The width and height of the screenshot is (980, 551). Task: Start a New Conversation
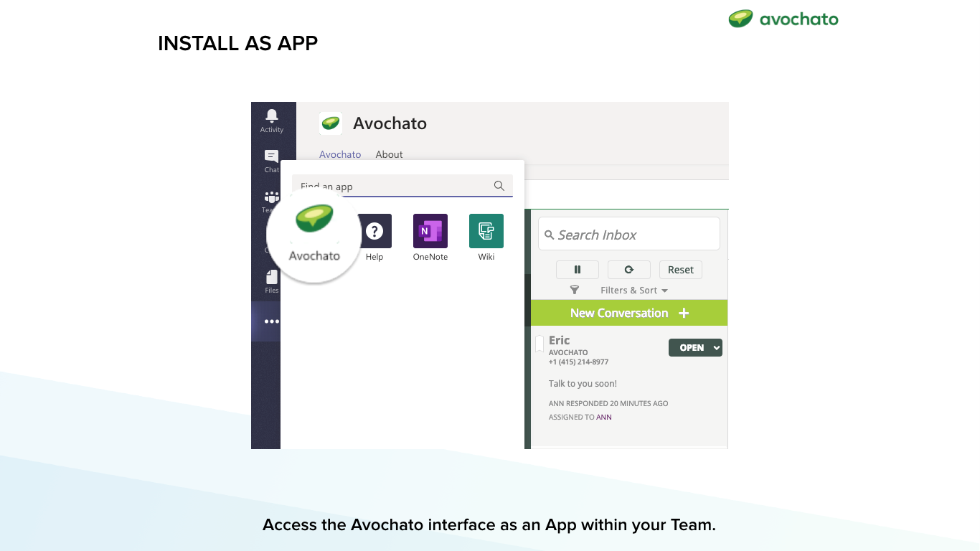coord(629,313)
